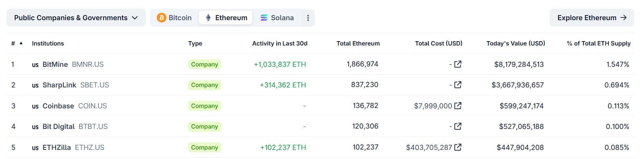Open SharpLink total cost external link icon

pyautogui.click(x=458, y=85)
